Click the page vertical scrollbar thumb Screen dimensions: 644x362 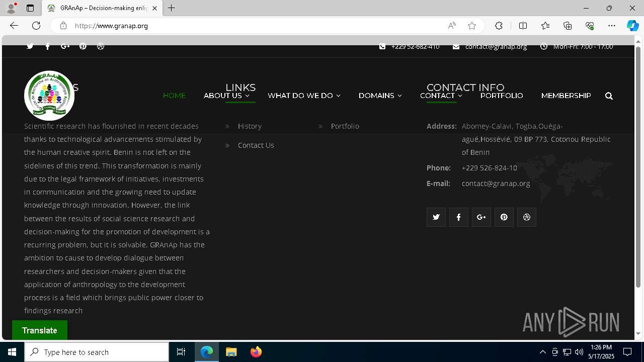638,167
